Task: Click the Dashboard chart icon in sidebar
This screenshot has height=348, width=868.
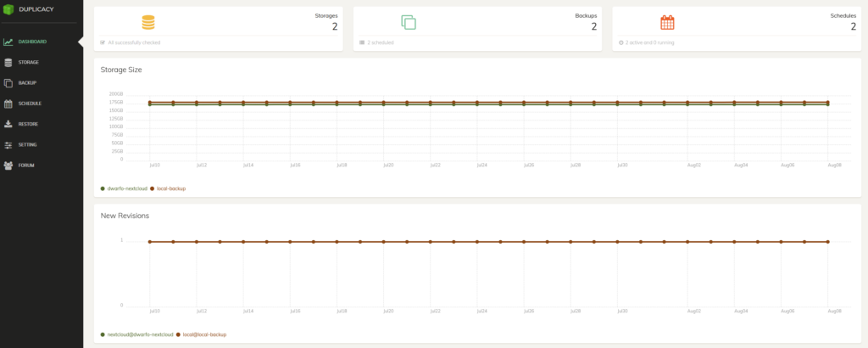Action: click(x=8, y=42)
